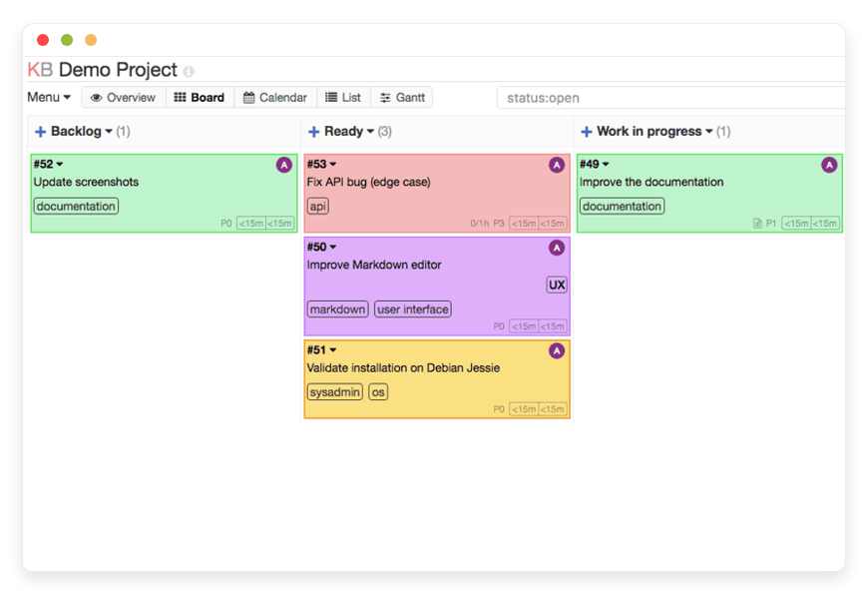The image size is (868, 594).
Task: Click the first <15m badge on task #52
Action: click(x=251, y=224)
